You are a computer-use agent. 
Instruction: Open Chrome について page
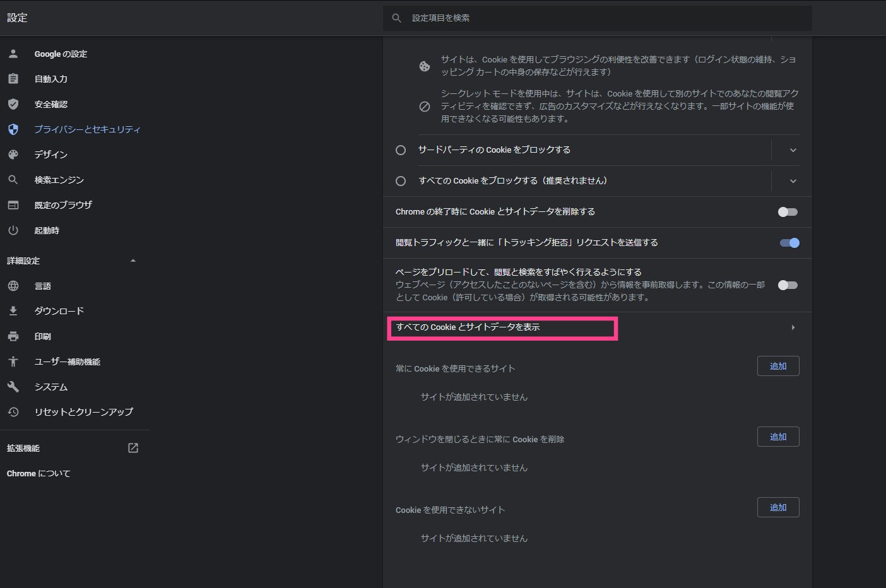(38, 473)
